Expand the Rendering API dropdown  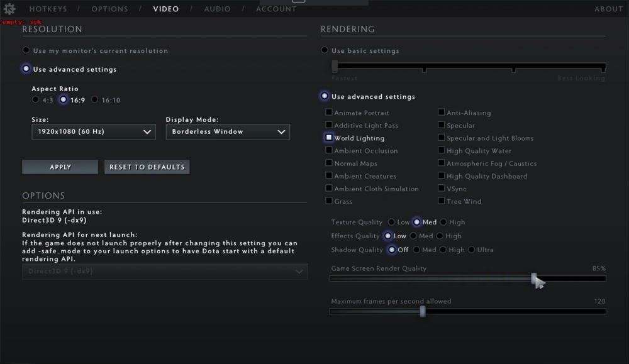tap(164, 272)
